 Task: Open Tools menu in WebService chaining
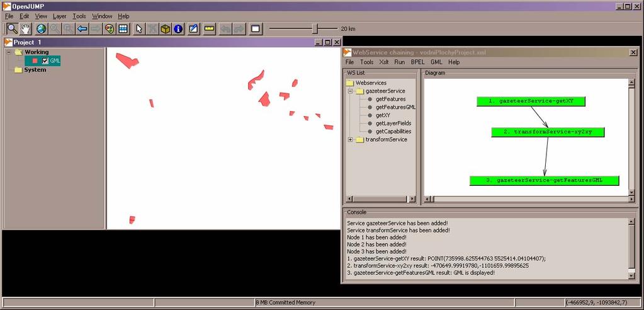point(367,62)
